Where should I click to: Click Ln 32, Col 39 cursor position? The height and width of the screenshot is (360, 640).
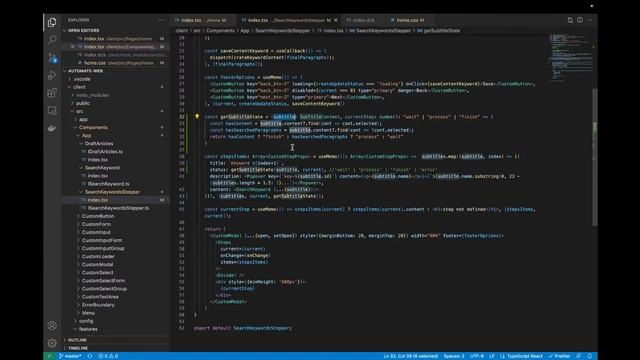(x=410, y=356)
